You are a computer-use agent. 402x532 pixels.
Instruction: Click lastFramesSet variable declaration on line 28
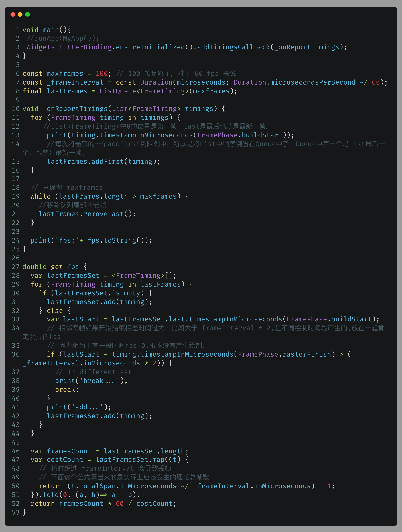(73, 276)
